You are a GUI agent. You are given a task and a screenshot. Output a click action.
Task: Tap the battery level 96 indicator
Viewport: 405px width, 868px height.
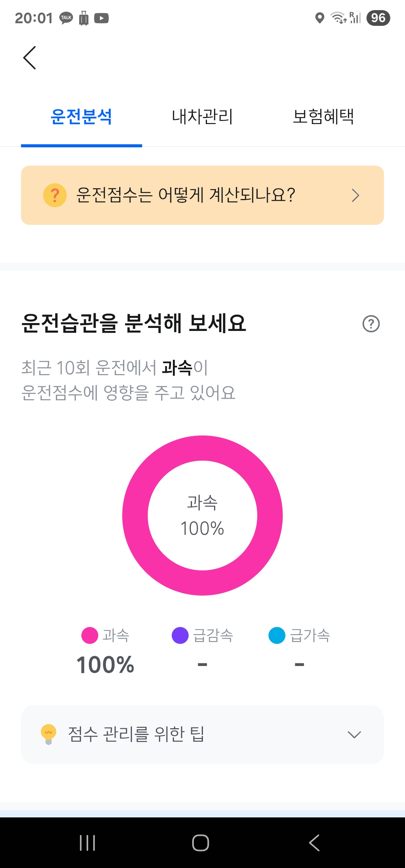point(378,18)
